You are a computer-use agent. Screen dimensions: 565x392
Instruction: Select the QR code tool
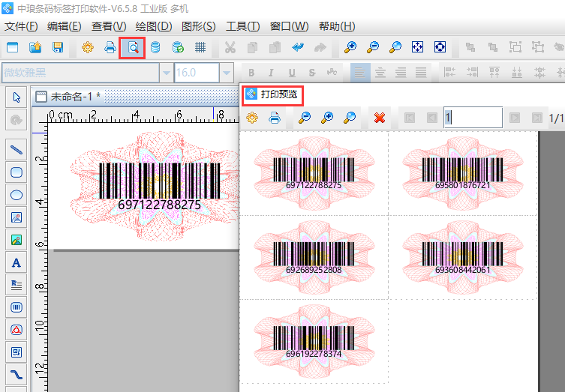(17, 352)
